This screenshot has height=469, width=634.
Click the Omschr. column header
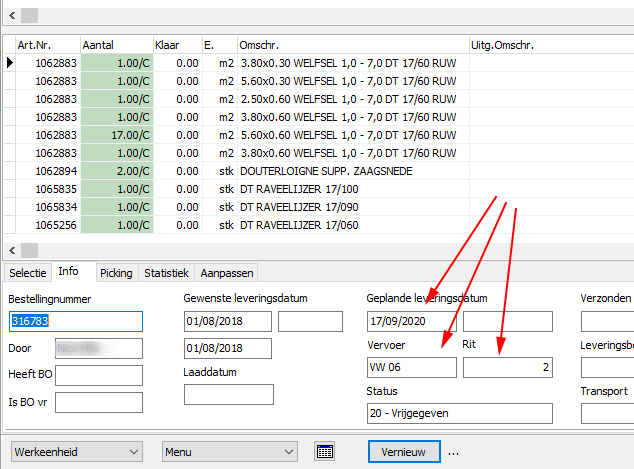[353, 45]
